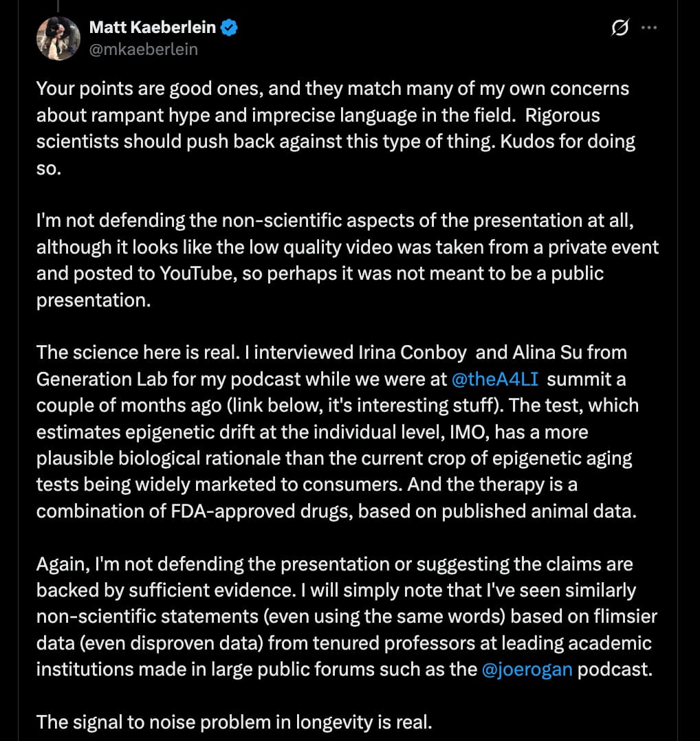
Task: Click the Matt Kaeberlein display name
Action: pos(153,27)
